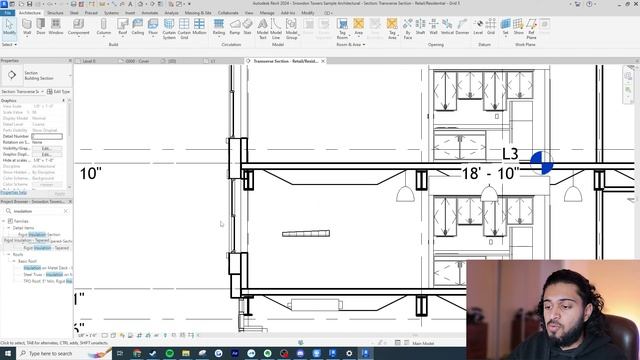Switch to the Structure ribbon tab
Viewport: 640px width, 360px height.
(55, 13)
